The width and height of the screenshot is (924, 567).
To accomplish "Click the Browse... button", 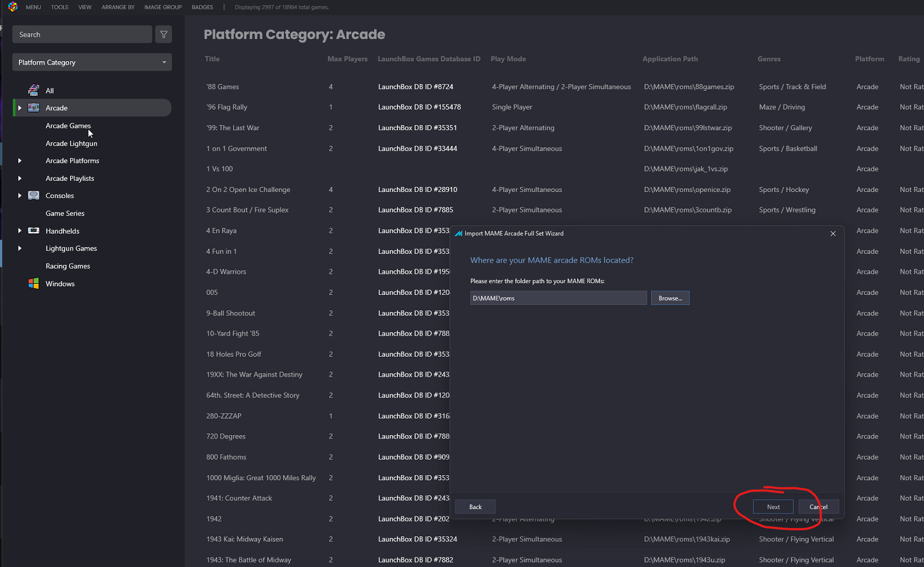I will click(x=670, y=298).
